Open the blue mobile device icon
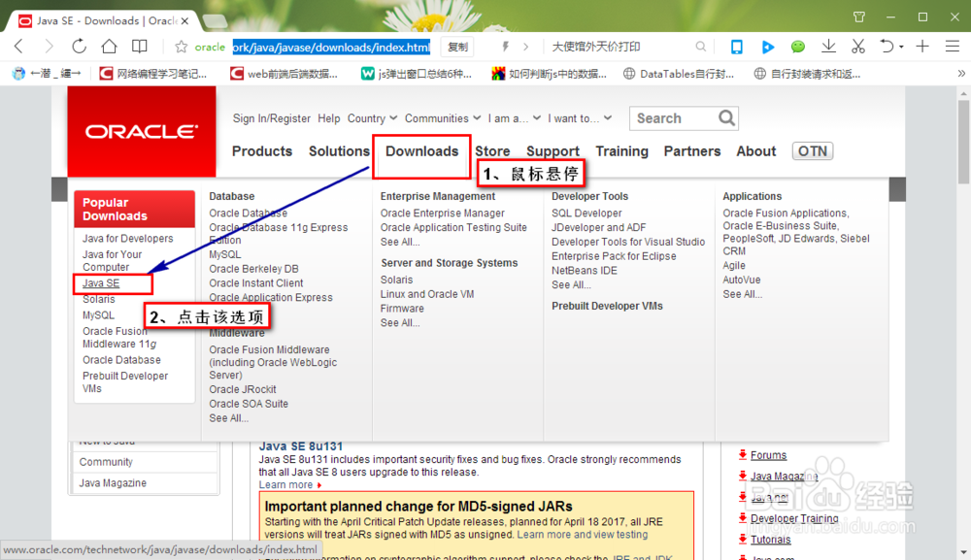 pyautogui.click(x=736, y=47)
